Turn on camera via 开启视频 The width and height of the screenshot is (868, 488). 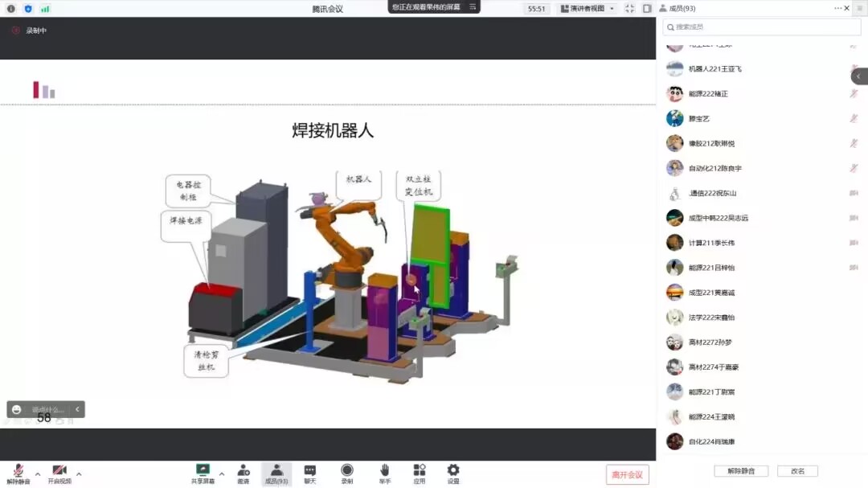pos(59,472)
